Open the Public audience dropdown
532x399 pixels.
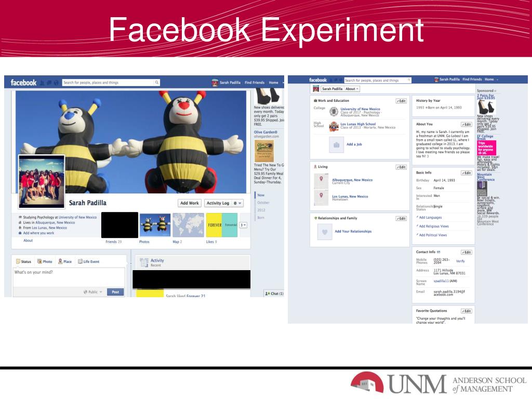point(93,292)
